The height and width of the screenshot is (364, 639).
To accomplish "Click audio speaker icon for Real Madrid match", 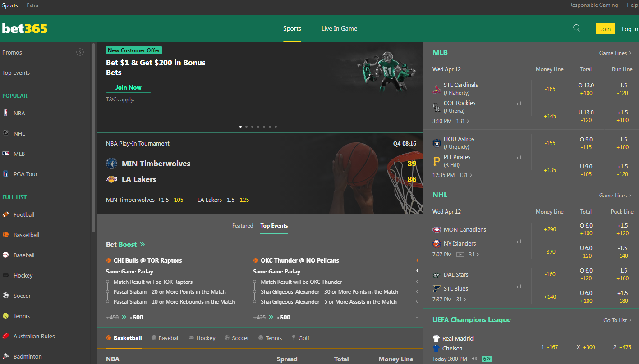I will tap(474, 359).
